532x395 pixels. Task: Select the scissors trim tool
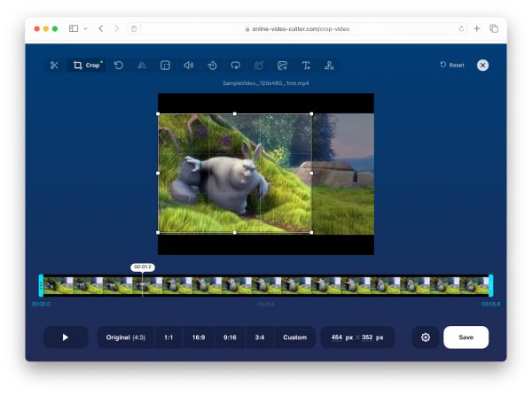54,66
